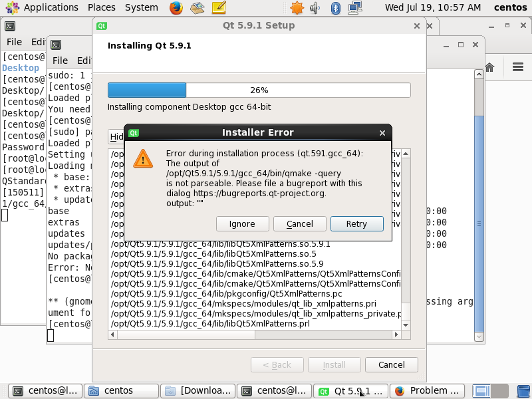Click the terminal icon in the rear terminal window
The image size is (532, 399).
point(10,26)
